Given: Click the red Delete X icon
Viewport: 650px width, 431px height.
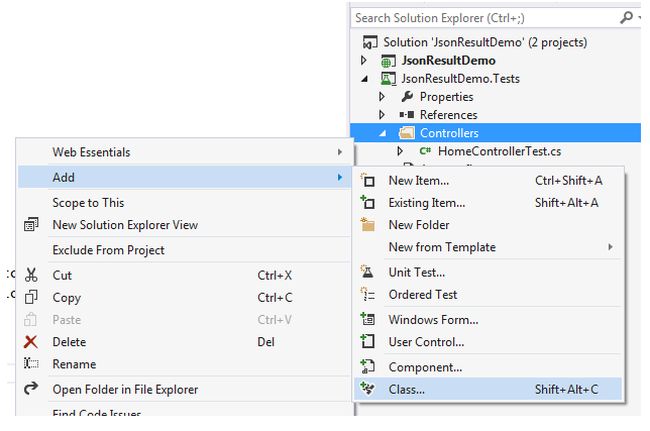Looking at the screenshot, I should [x=31, y=342].
